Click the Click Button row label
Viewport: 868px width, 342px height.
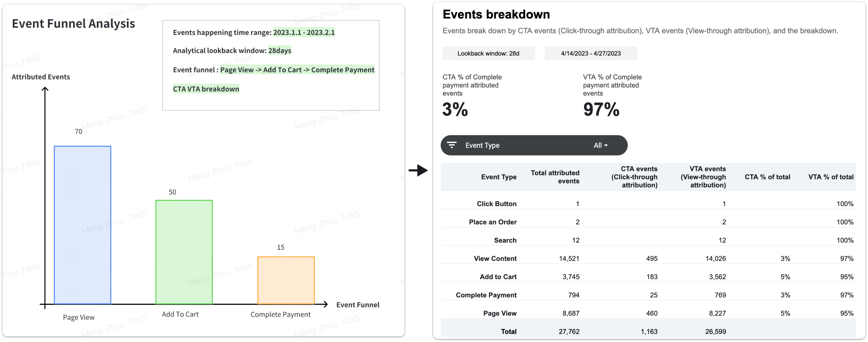click(x=496, y=204)
